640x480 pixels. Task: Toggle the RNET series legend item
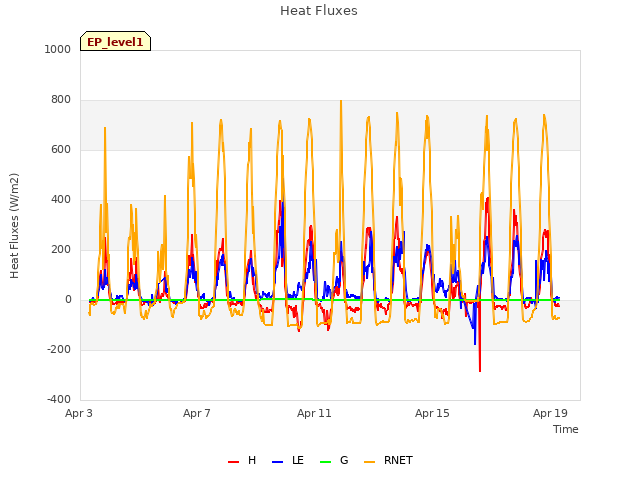388,460
